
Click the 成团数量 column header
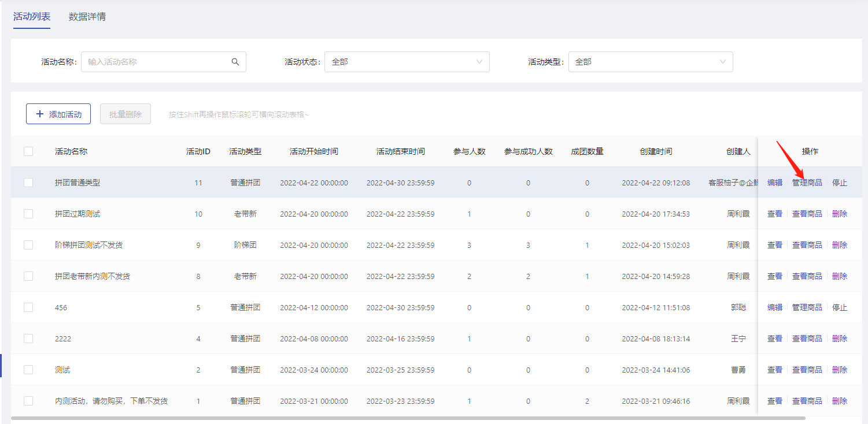(x=588, y=151)
